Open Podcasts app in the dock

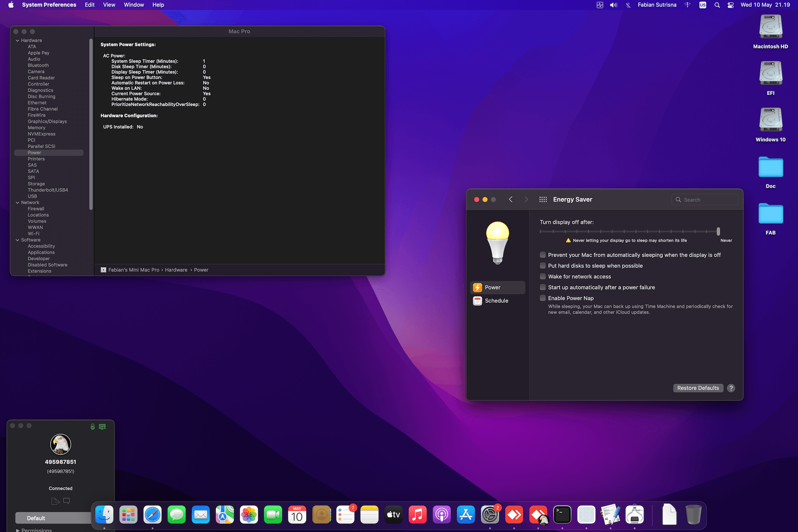pyautogui.click(x=442, y=515)
